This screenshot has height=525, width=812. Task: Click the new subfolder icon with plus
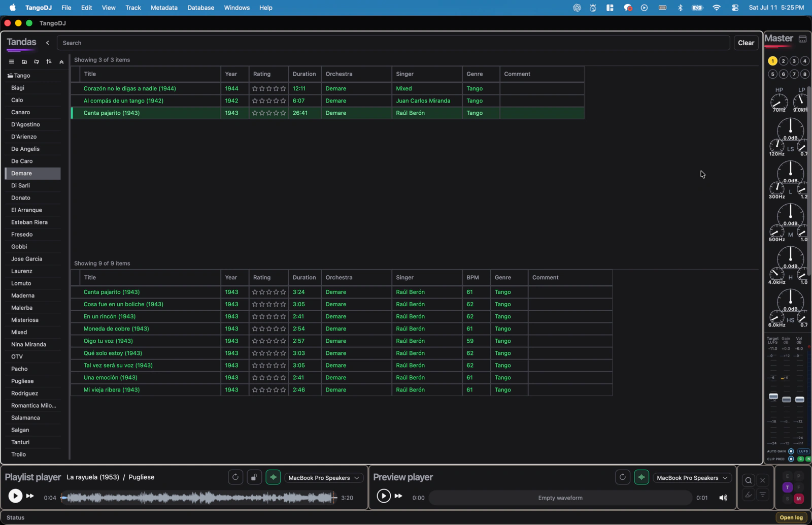pos(37,62)
